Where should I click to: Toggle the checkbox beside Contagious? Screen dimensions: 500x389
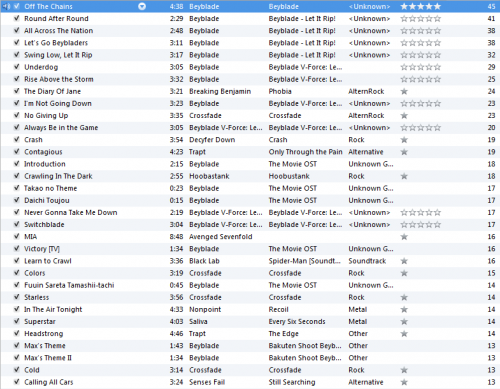pyautogui.click(x=16, y=152)
